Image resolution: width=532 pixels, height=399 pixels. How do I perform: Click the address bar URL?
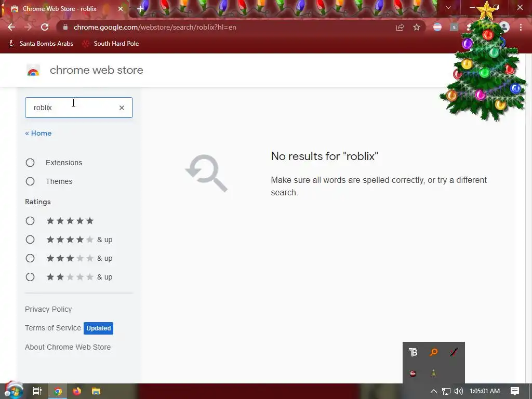155,27
